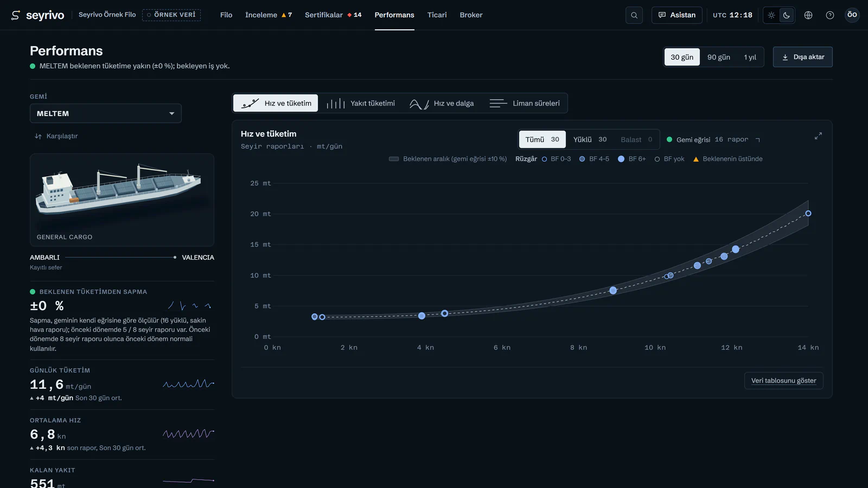Show all reports with Tümü filter
The height and width of the screenshot is (488, 868).
pyautogui.click(x=542, y=139)
